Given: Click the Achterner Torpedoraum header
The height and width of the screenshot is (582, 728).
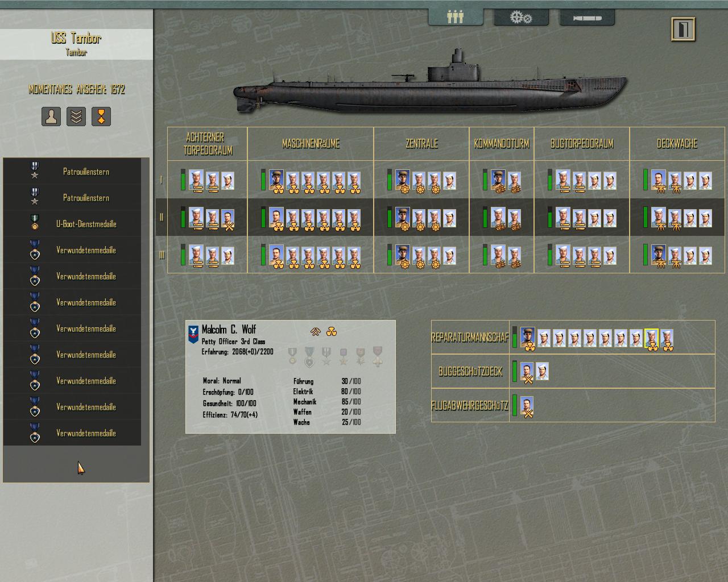Looking at the screenshot, I should pyautogui.click(x=208, y=144).
